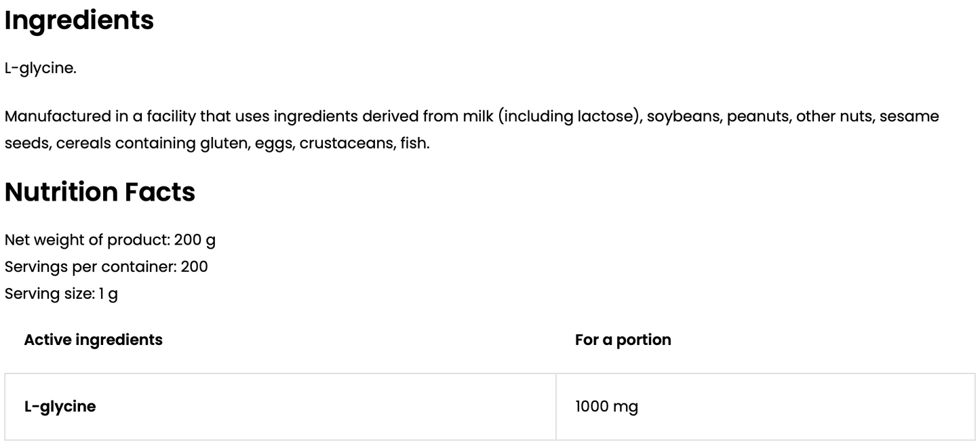Select the word 'soybeans' in the paragraph
The width and height of the screenshot is (980, 446).
pyautogui.click(x=684, y=117)
